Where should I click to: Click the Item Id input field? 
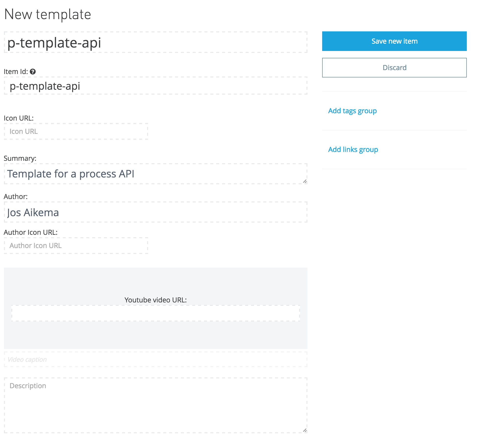tap(155, 86)
